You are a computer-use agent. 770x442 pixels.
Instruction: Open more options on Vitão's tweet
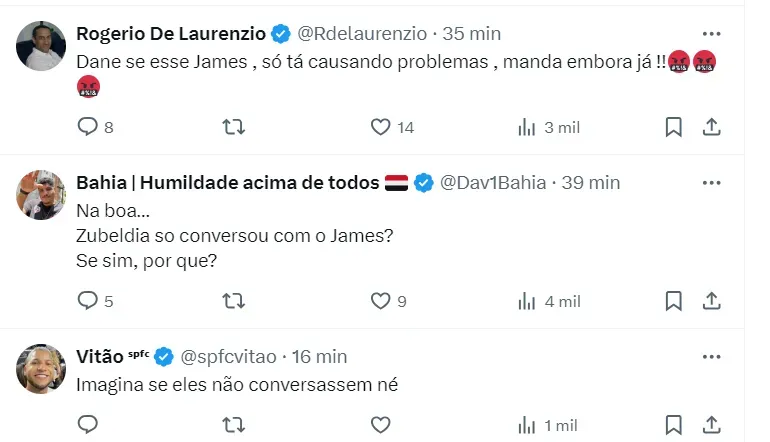(711, 356)
